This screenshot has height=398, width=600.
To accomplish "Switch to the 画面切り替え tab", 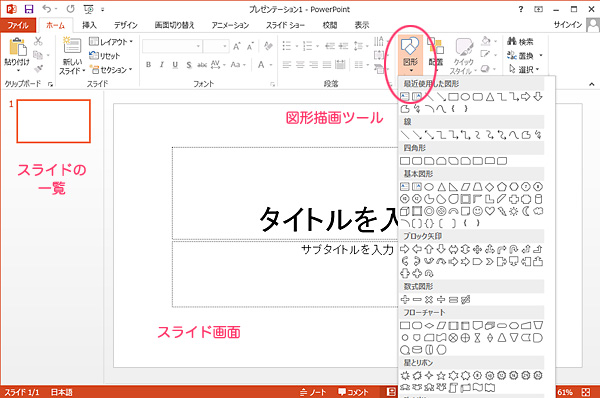I will click(174, 25).
